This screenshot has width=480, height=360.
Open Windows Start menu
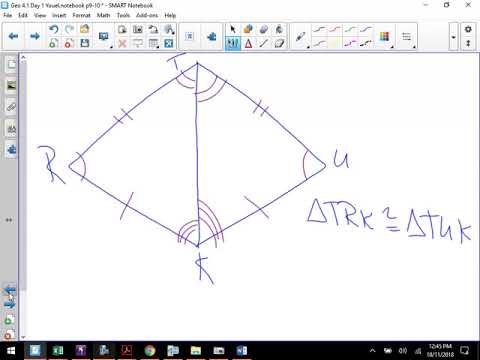[10, 351]
